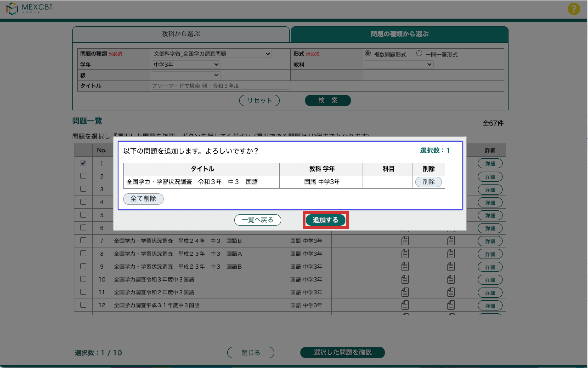Open first document icon in row 9

click(x=405, y=267)
